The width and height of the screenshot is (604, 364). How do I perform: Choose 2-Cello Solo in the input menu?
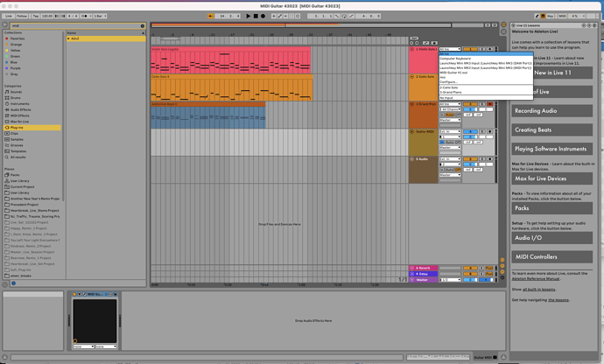click(486, 87)
